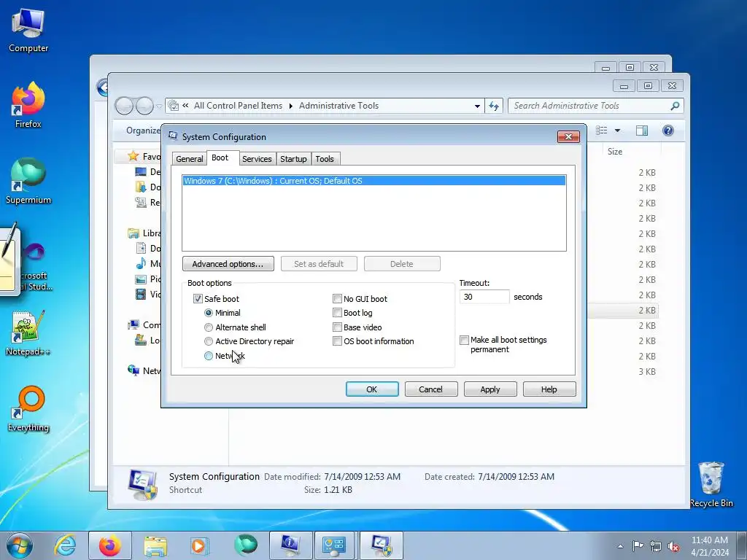Expand arrow after All Control Panel Items

(290, 106)
